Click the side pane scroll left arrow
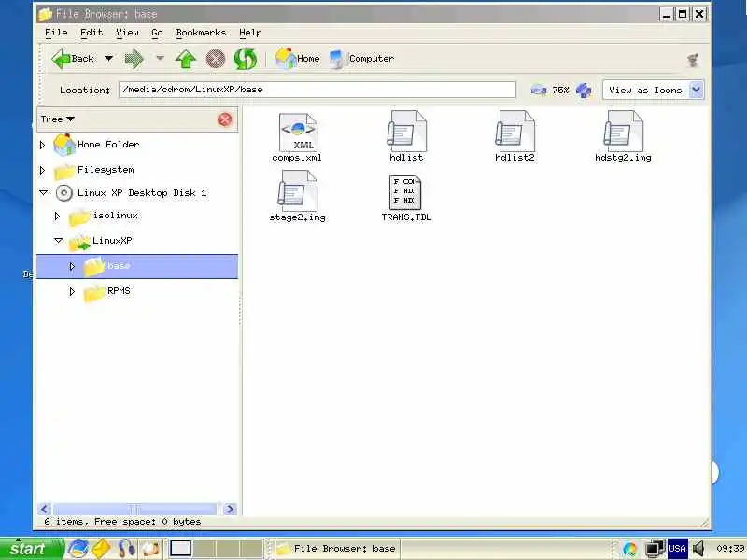Image resolution: width=747 pixels, height=560 pixels. click(x=45, y=509)
